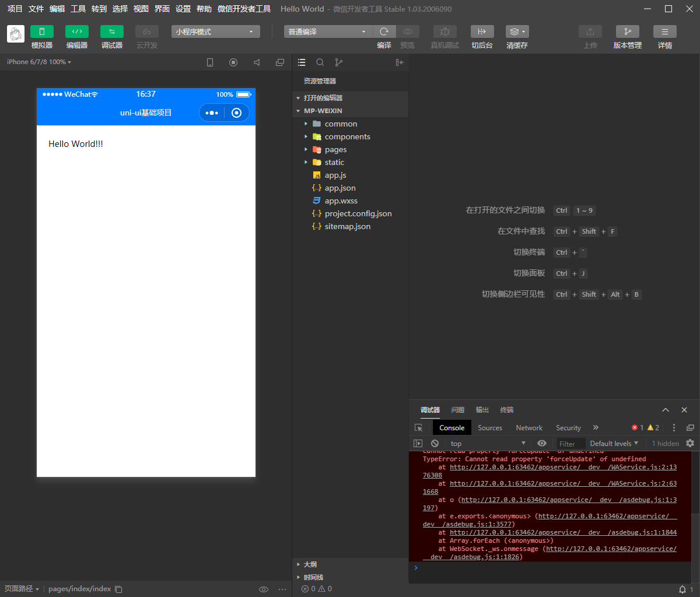The image size is (700, 597).
Task: Expand the components folder
Action: click(350, 136)
